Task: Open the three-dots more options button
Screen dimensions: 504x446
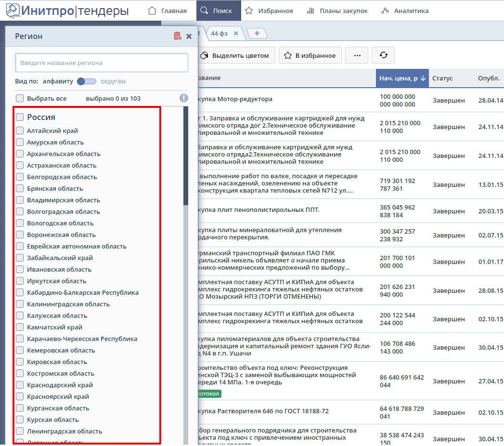Action: [357, 55]
